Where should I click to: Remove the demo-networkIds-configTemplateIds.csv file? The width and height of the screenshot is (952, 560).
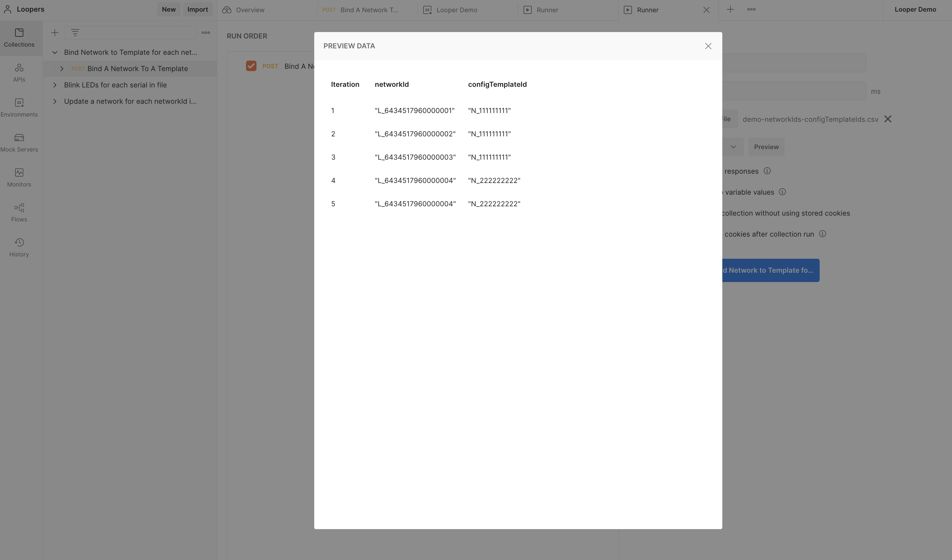pyautogui.click(x=888, y=119)
